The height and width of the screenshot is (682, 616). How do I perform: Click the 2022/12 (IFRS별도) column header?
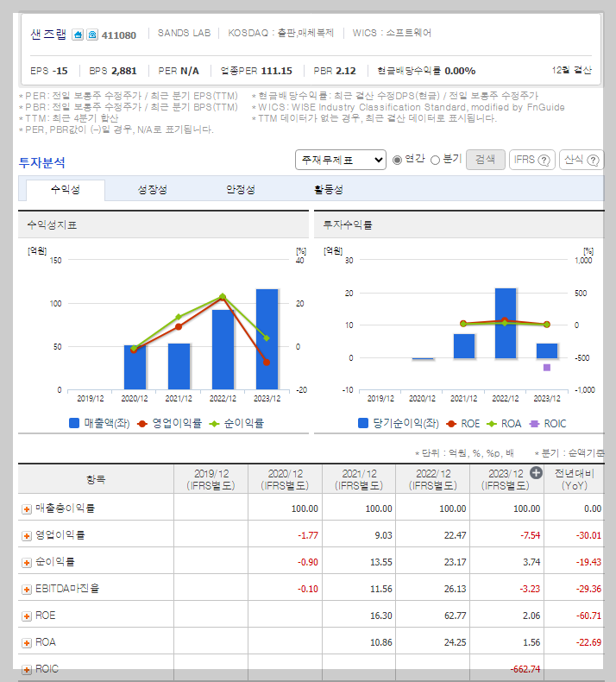433,479
